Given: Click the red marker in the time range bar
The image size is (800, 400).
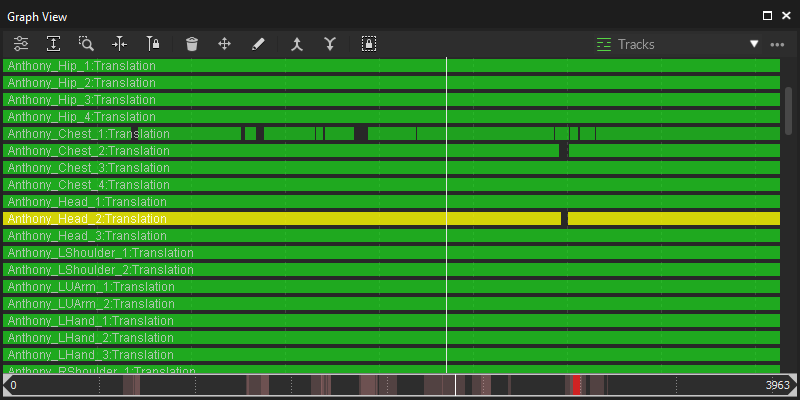Looking at the screenshot, I should point(576,385).
